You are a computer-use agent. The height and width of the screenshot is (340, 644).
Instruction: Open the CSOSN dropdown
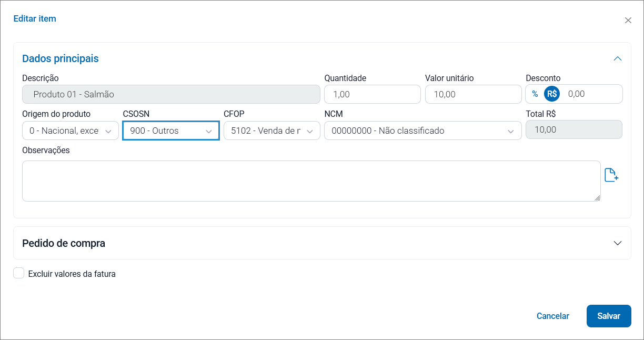point(171,131)
